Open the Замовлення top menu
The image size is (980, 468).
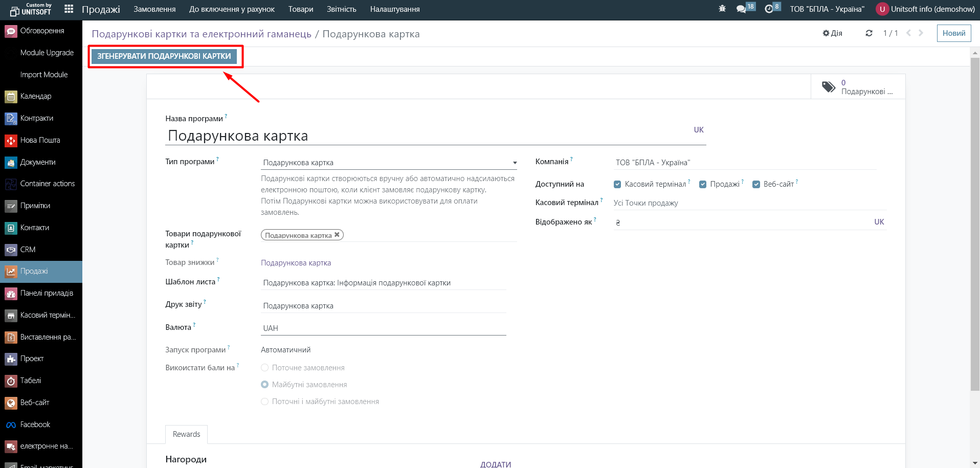coord(154,9)
